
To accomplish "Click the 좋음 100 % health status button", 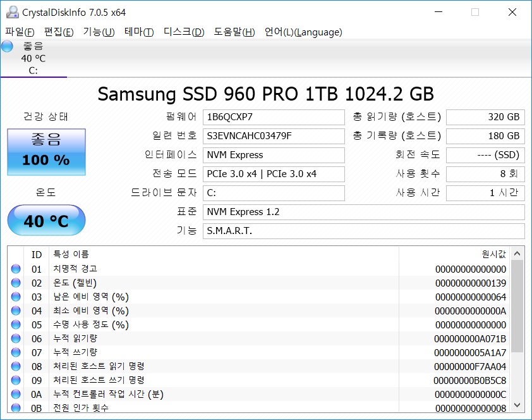I will [x=46, y=152].
